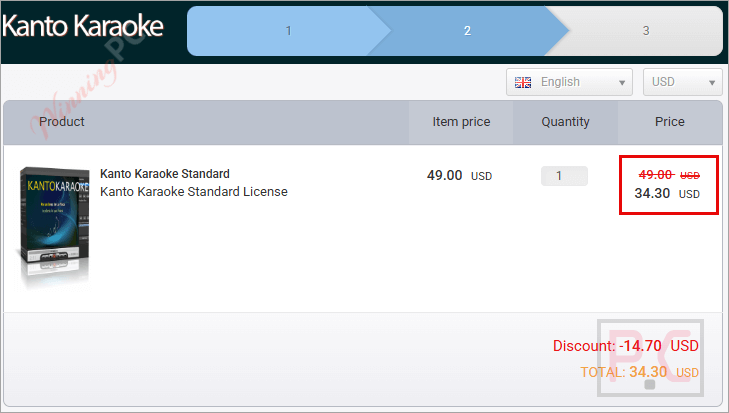
Task: Click the Price column header
Action: (x=669, y=122)
